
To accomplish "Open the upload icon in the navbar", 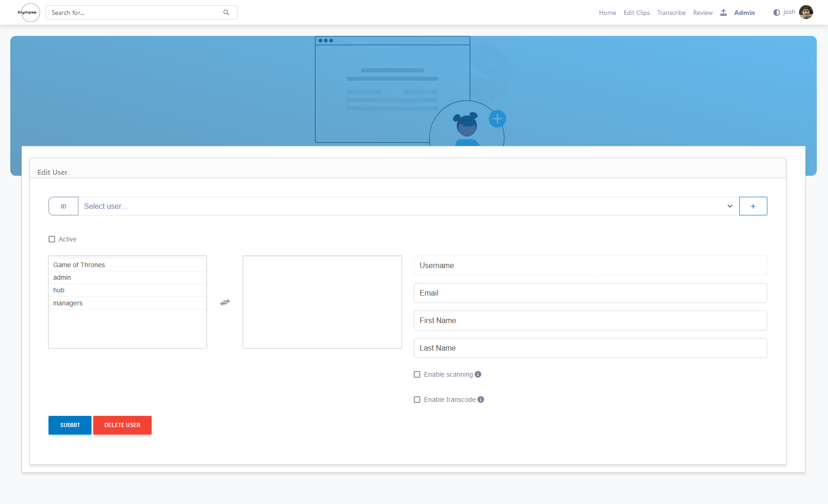I will tap(723, 13).
